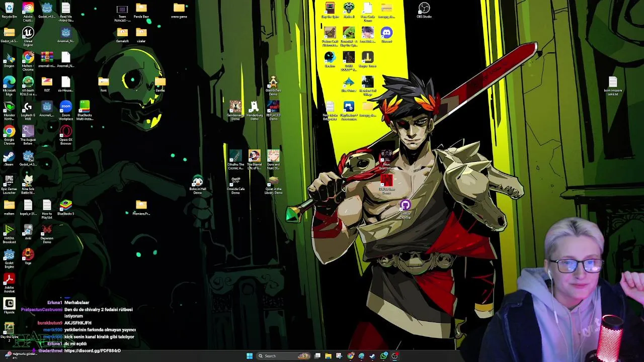Launch The August Before shortcut
The image size is (644, 362).
point(28,135)
